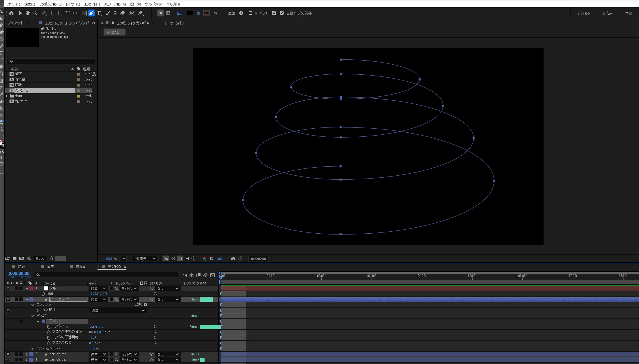
Task: Click the リセット transform link
Action: pyautogui.click(x=94, y=348)
